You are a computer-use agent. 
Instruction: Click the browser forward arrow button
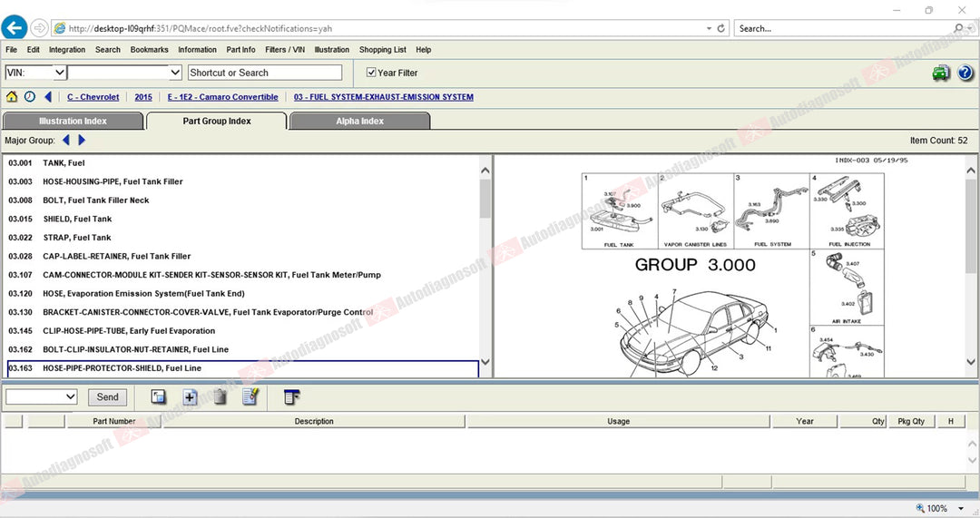pos(39,28)
